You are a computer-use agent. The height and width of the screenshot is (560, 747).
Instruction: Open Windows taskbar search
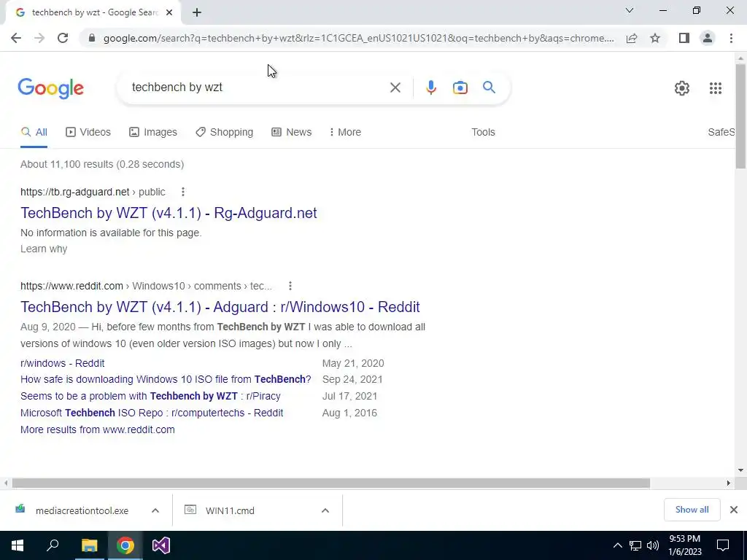[x=53, y=545]
